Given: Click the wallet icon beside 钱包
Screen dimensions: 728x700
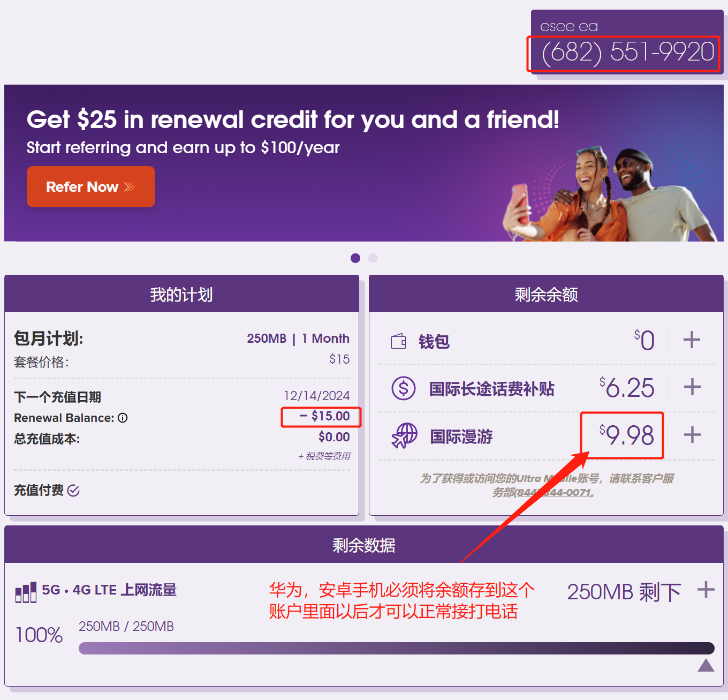Looking at the screenshot, I should tap(399, 341).
